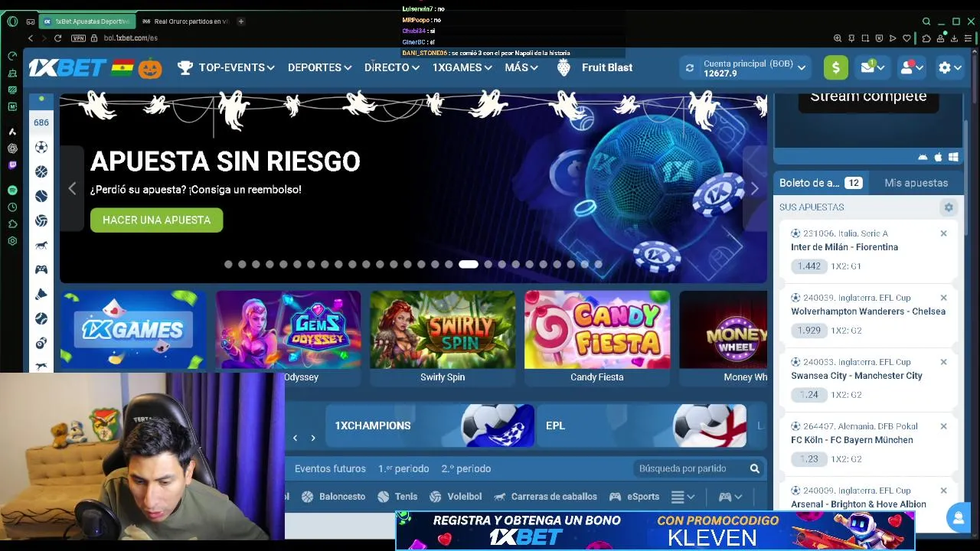Go to next banner slide arrow
This screenshot has height=551, width=980.
tap(754, 188)
